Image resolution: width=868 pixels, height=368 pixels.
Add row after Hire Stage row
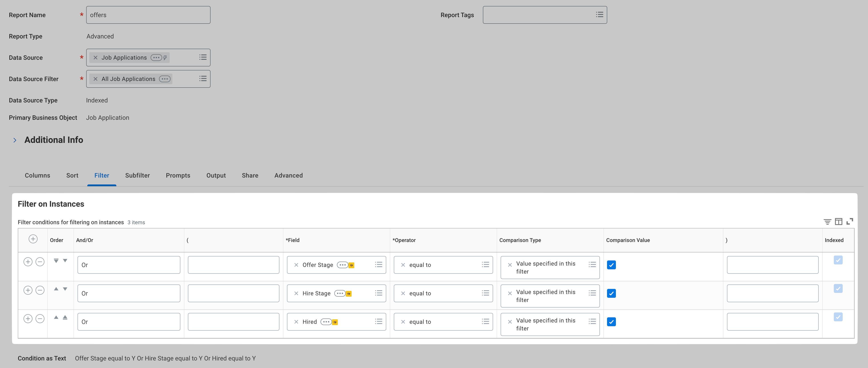click(x=28, y=290)
